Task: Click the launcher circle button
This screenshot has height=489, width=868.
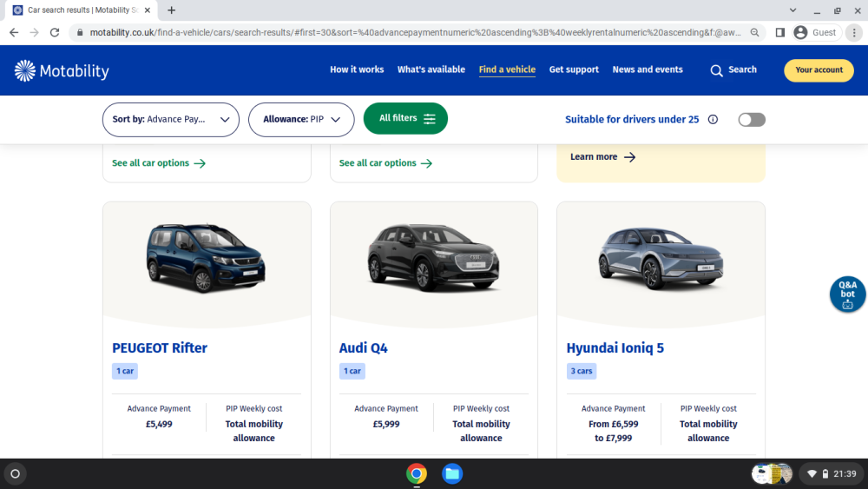Action: pyautogui.click(x=15, y=473)
